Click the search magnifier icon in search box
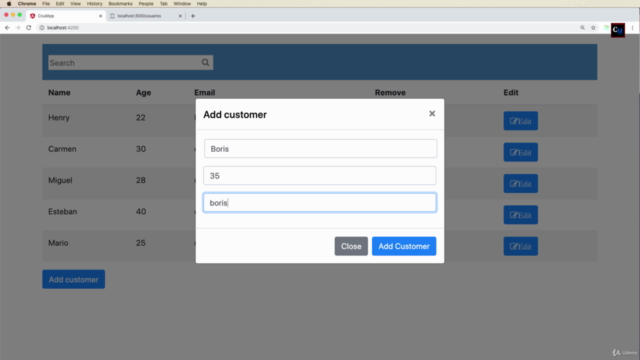640x360 pixels. click(205, 62)
